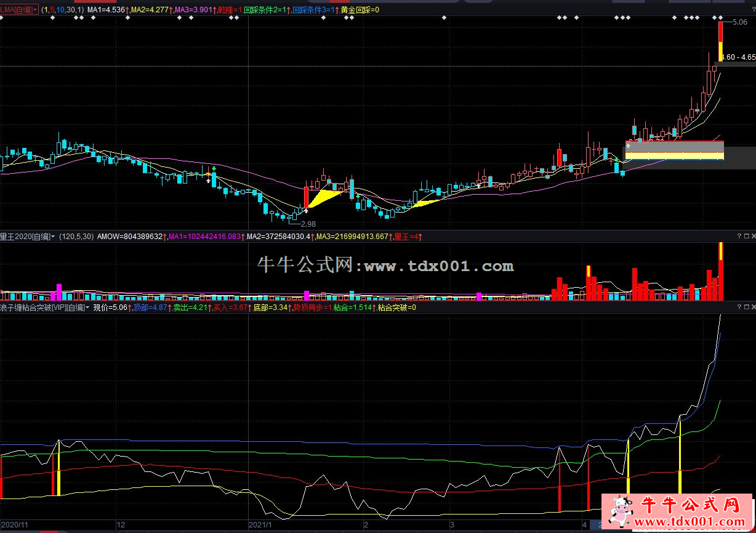This screenshot has height=533, width=756.
Task: Open help for the 浪子缠粘合突破 panel
Action: tap(739, 306)
